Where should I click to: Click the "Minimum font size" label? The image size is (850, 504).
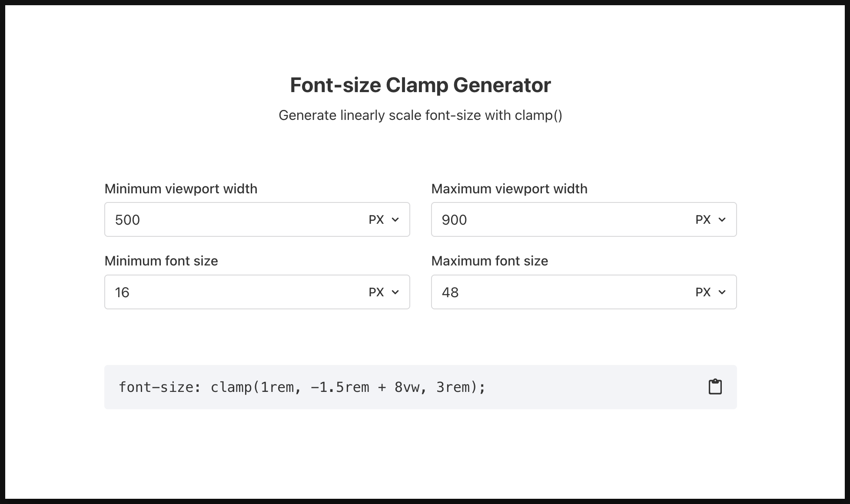(x=161, y=261)
